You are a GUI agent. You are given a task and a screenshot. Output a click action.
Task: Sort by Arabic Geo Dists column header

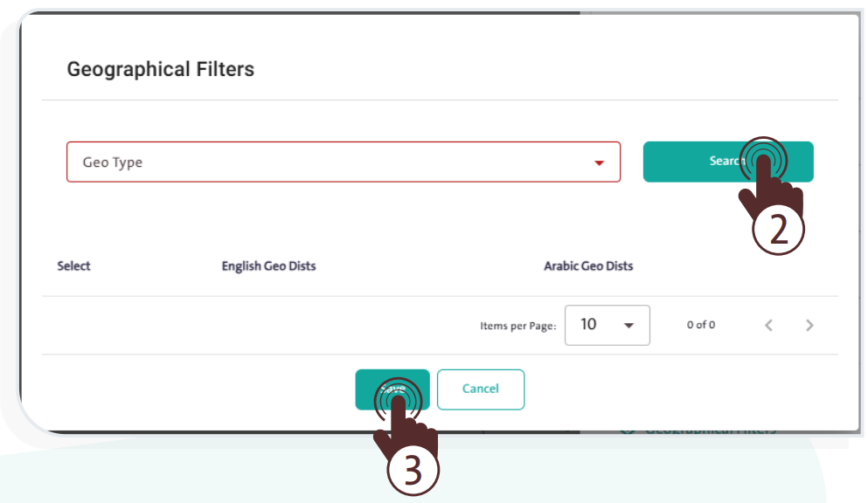click(588, 265)
